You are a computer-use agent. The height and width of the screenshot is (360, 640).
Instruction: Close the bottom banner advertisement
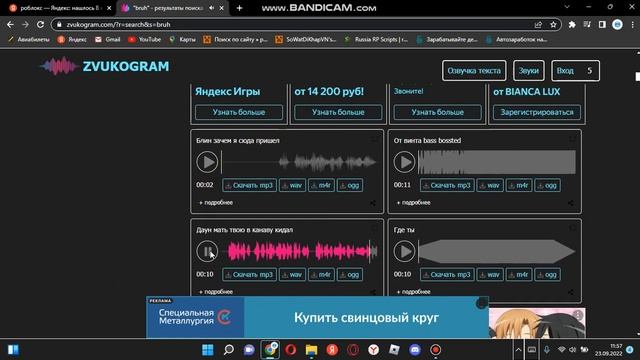pyautogui.click(x=482, y=303)
